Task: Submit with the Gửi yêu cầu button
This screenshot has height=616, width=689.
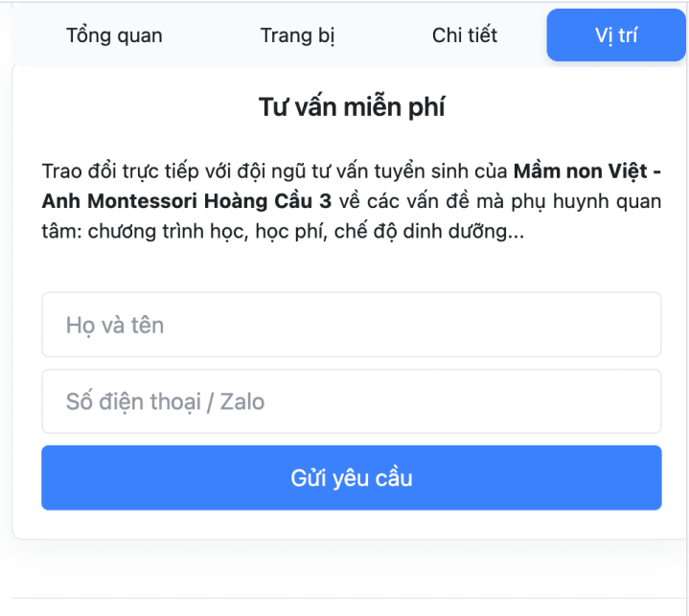Action: coord(352,478)
